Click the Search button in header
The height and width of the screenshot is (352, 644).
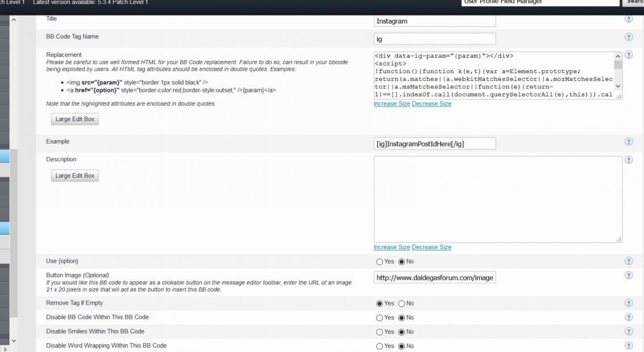click(x=633, y=2)
